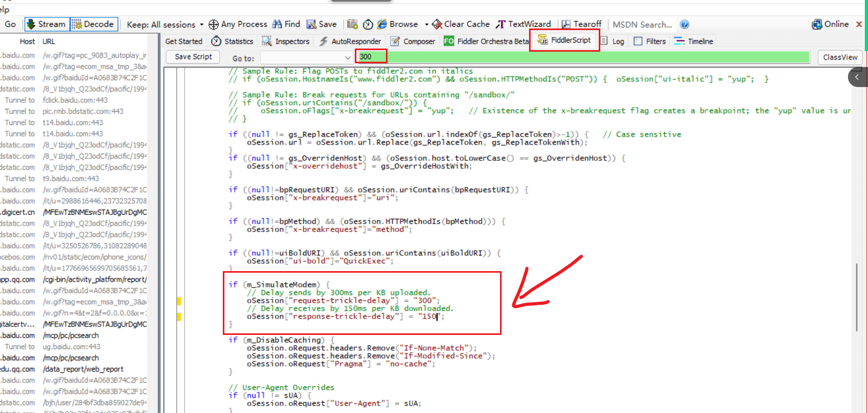Click the Host column header

(x=27, y=41)
